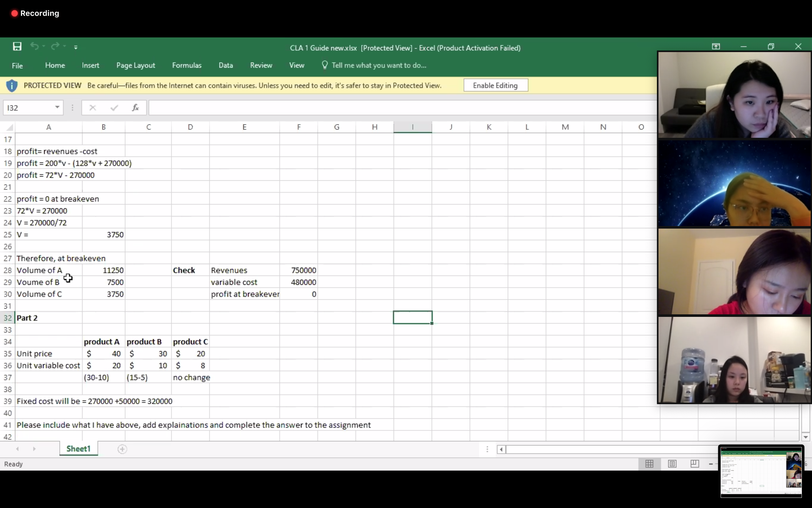The width and height of the screenshot is (812, 508).
Task: Click the cell with value 11250
Action: pyautogui.click(x=104, y=271)
